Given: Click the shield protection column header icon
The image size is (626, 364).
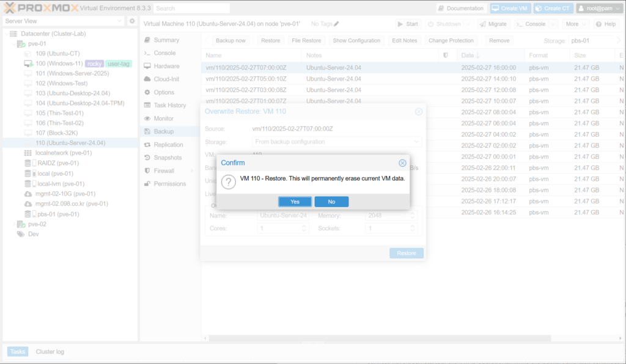Looking at the screenshot, I should (445, 56).
